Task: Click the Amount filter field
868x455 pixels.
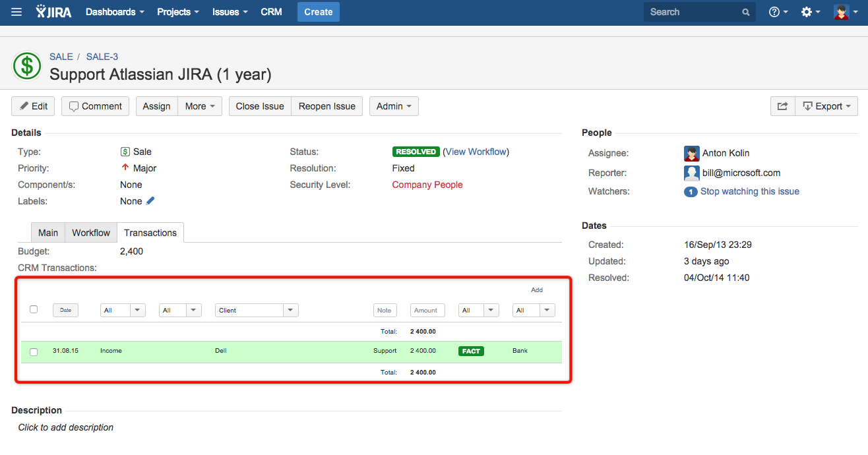Action: click(x=427, y=311)
